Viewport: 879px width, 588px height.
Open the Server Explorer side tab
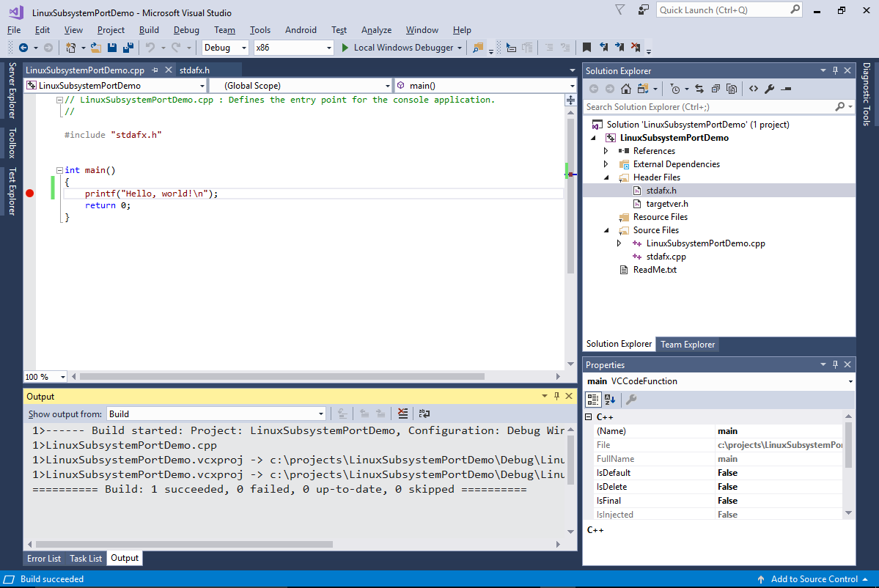(x=12, y=90)
